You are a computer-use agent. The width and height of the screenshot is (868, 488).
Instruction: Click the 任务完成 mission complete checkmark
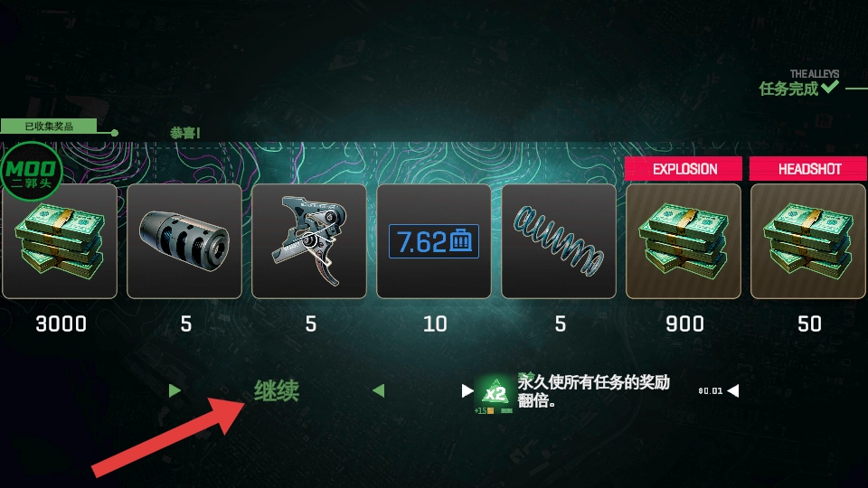point(830,87)
